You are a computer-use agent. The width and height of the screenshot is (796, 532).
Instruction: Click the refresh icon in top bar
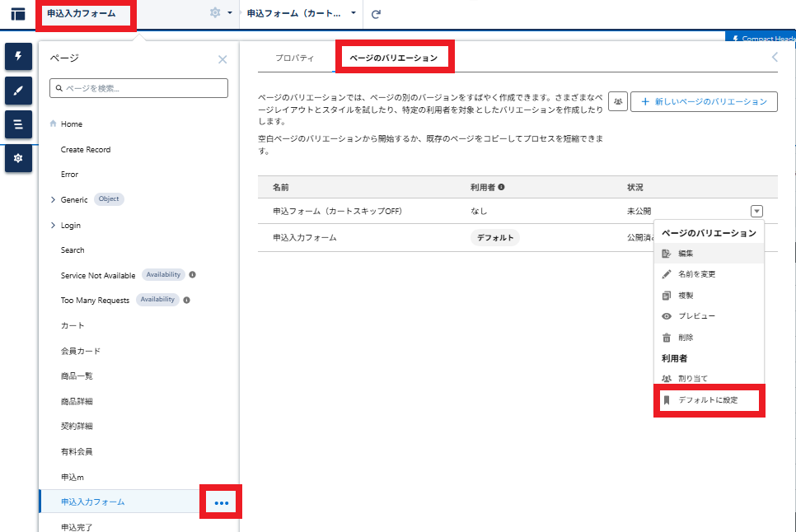tap(377, 14)
